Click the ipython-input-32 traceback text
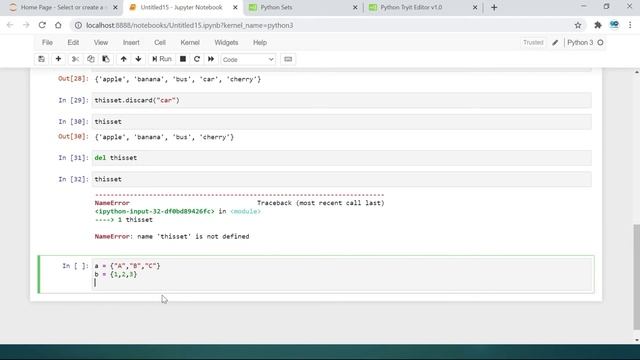 [x=154, y=211]
